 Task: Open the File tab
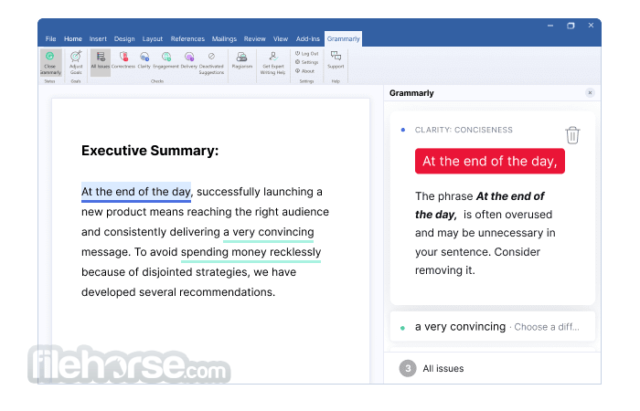click(x=51, y=39)
